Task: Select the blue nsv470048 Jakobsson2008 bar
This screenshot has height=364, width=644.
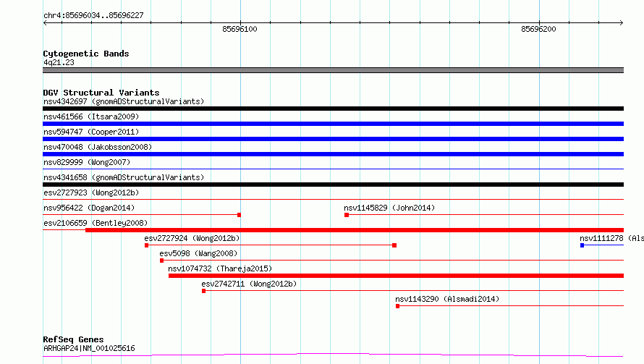Action: tap(333, 154)
